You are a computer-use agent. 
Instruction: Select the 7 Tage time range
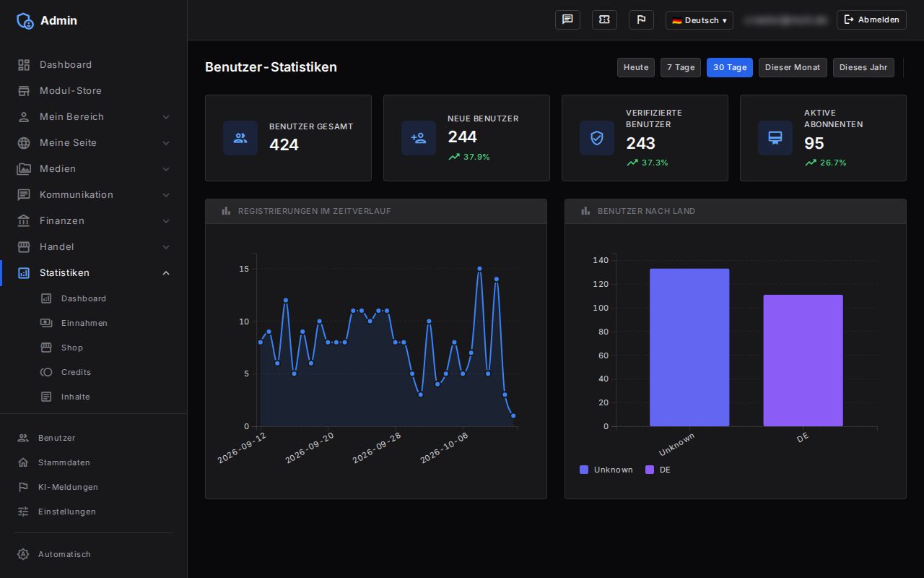point(681,67)
